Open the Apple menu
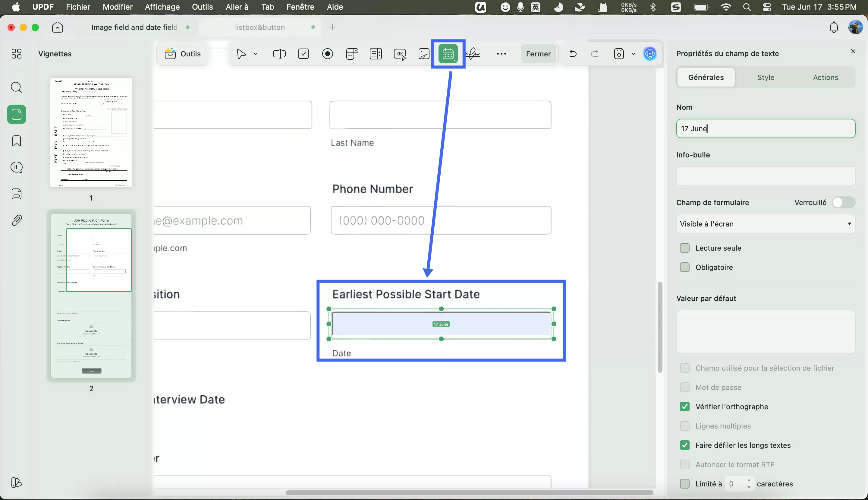Image resolution: width=868 pixels, height=500 pixels. coord(16,7)
